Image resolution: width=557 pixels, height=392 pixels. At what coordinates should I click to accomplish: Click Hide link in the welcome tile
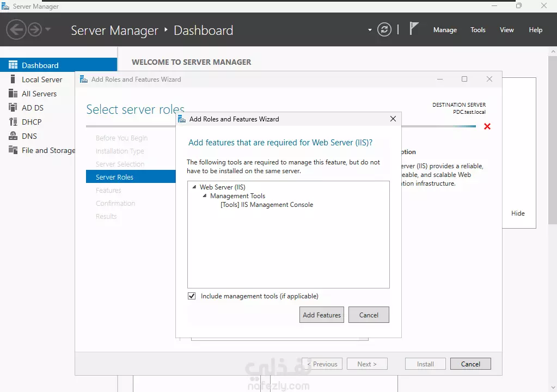pyautogui.click(x=518, y=213)
